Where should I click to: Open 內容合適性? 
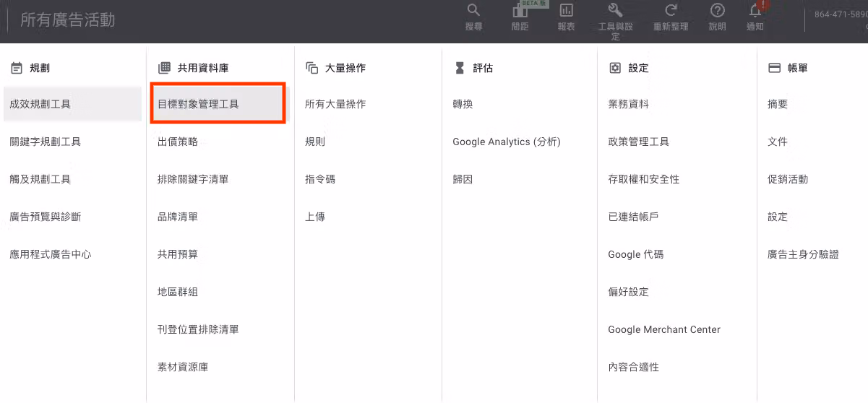(634, 367)
